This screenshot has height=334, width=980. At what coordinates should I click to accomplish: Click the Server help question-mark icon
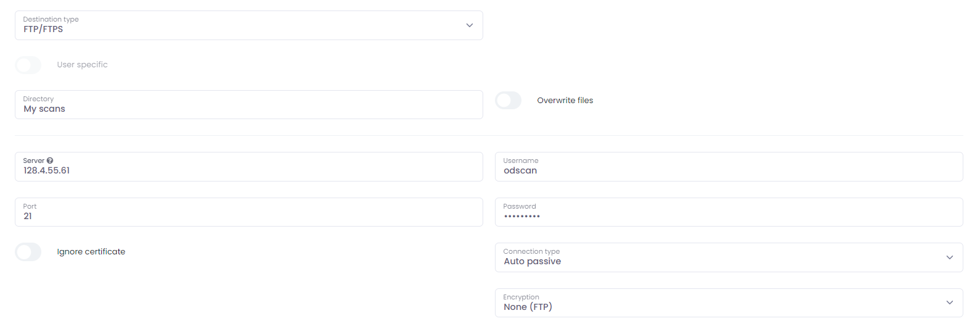(x=50, y=161)
